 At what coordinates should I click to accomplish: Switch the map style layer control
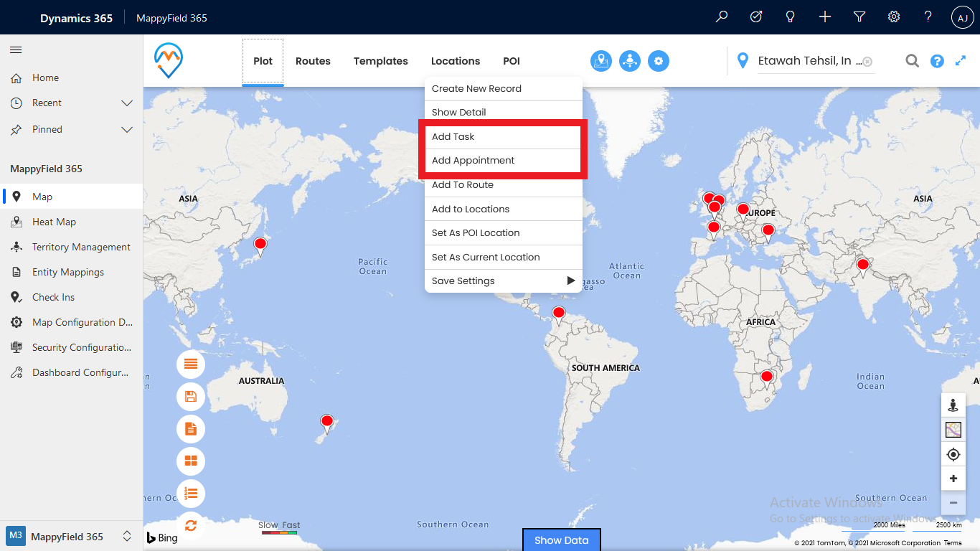953,430
